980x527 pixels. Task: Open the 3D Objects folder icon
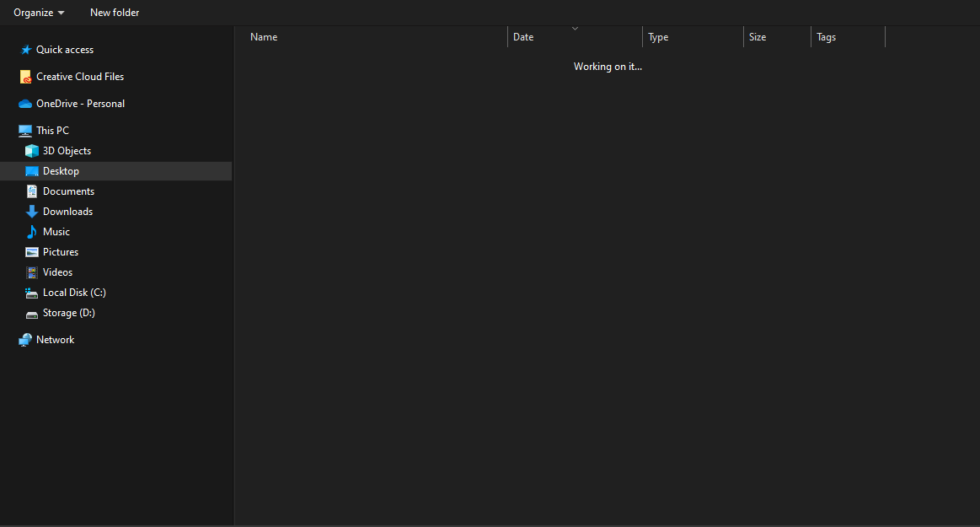click(x=32, y=150)
